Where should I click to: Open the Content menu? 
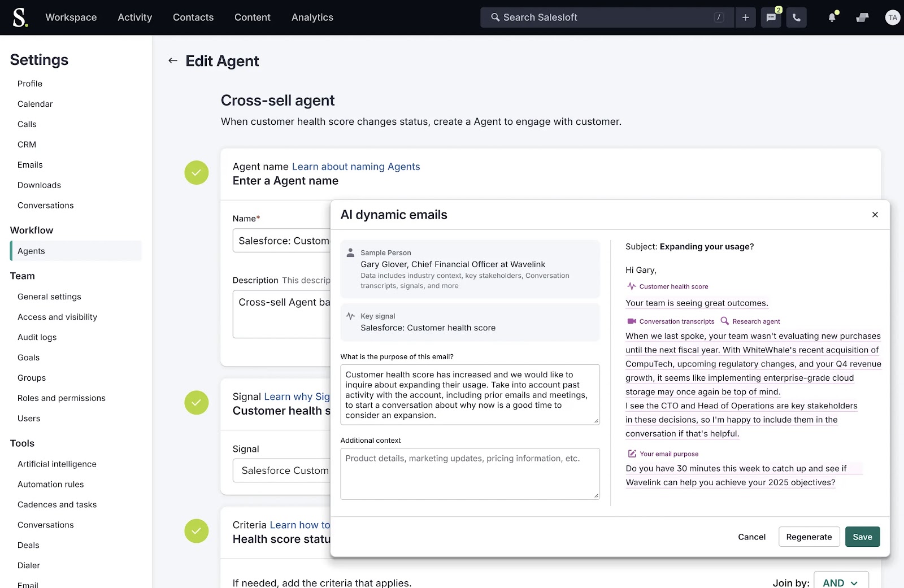[x=253, y=18]
